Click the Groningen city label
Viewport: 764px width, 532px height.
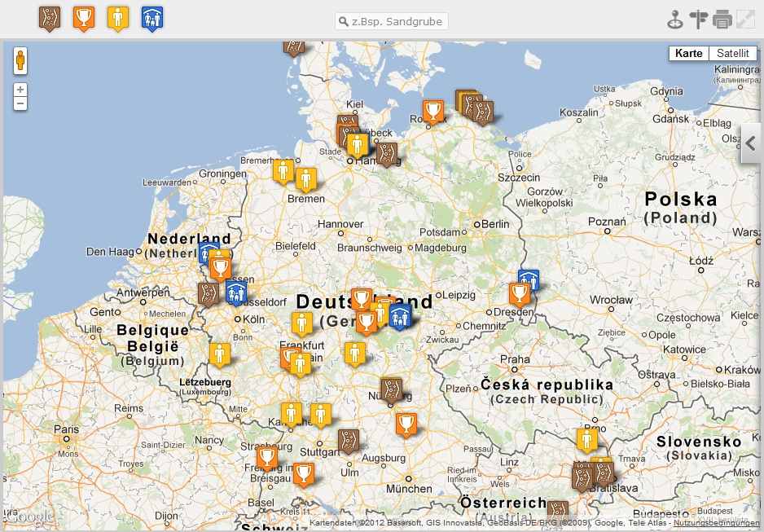point(222,174)
